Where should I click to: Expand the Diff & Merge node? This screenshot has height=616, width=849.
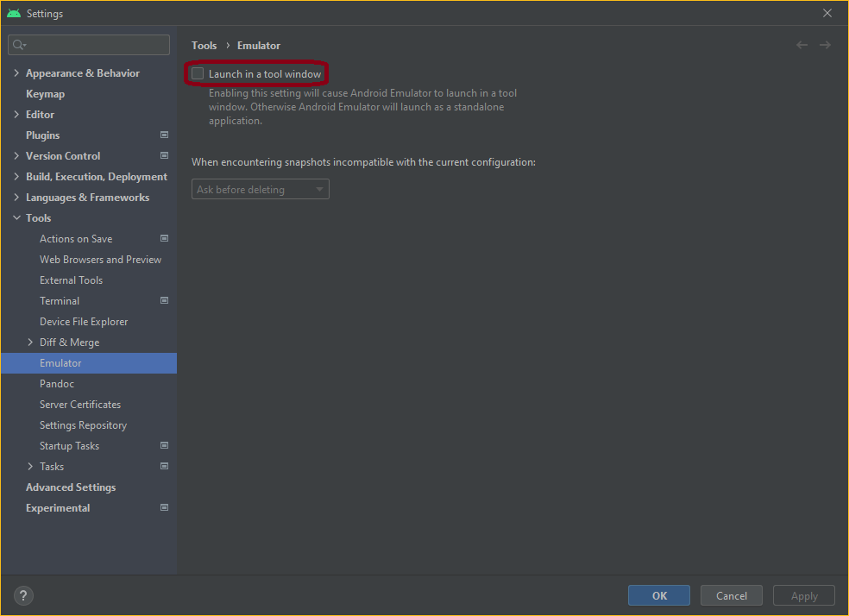point(30,343)
